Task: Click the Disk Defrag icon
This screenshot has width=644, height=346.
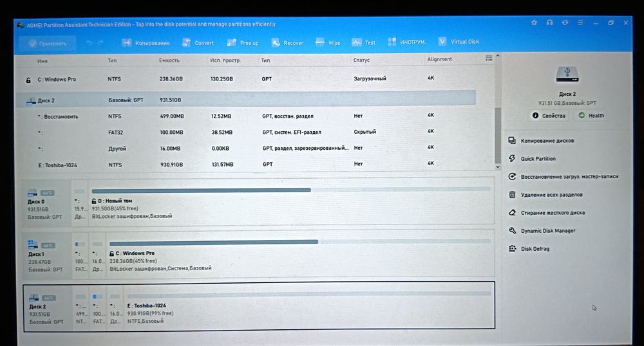Action: pos(512,248)
